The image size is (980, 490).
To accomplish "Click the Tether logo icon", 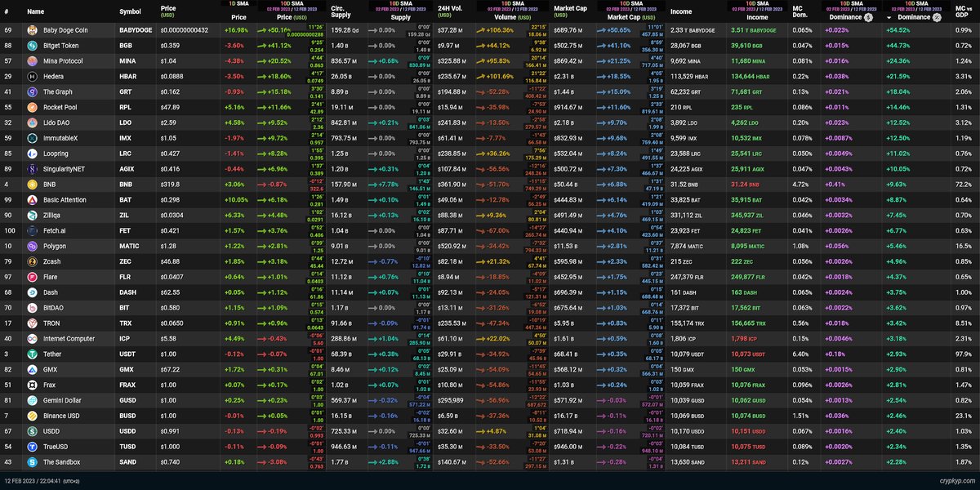I will 32,354.
